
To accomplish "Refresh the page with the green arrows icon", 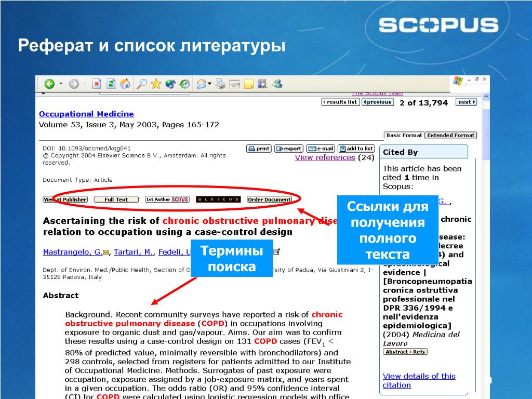I will point(111,84).
